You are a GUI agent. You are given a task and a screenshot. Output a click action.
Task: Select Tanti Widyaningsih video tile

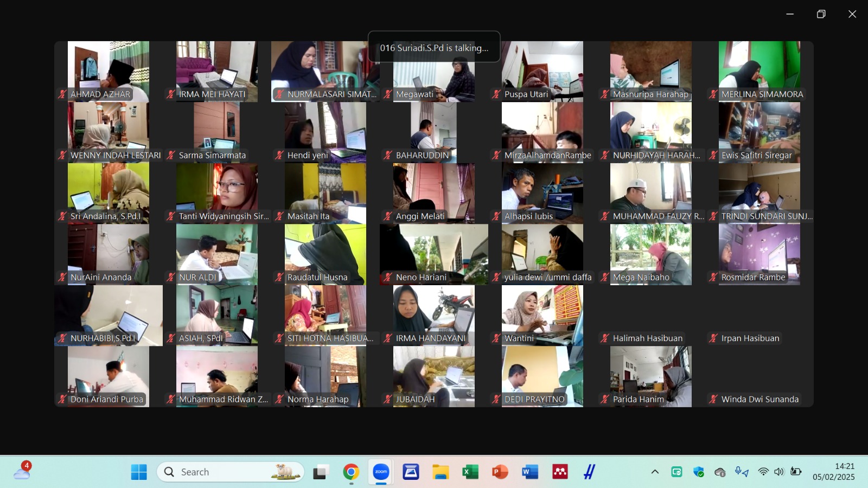(x=217, y=194)
